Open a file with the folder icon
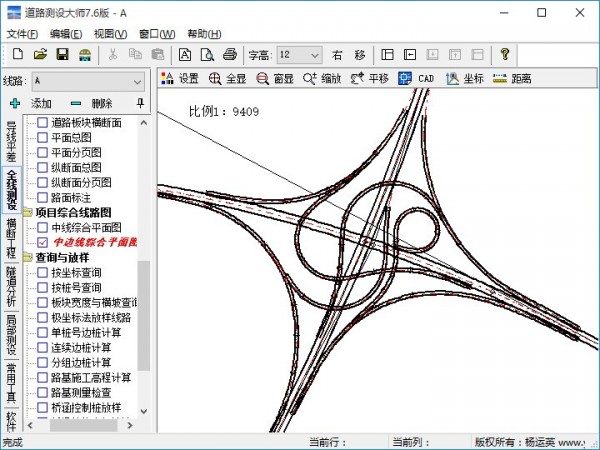The width and height of the screenshot is (600, 450). click(x=40, y=54)
